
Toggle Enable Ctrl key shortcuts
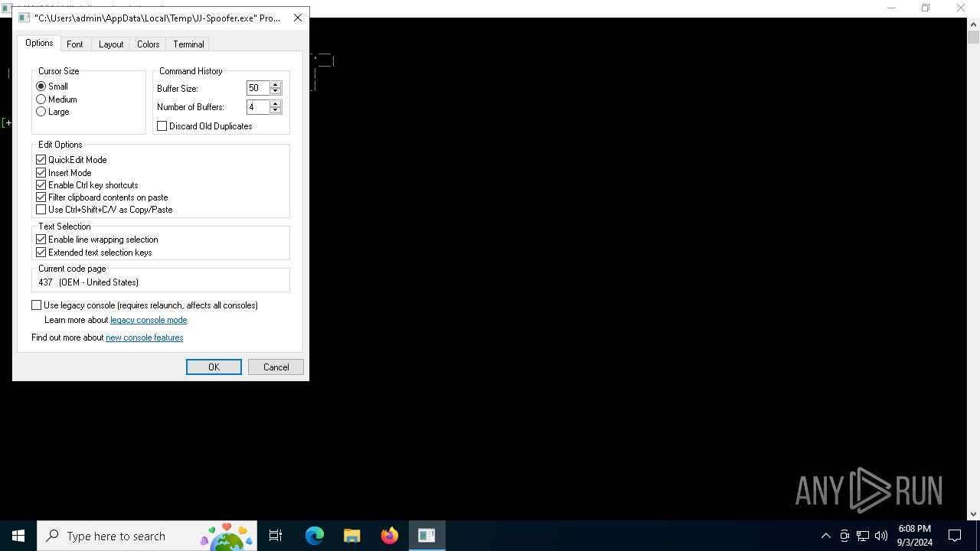click(41, 185)
